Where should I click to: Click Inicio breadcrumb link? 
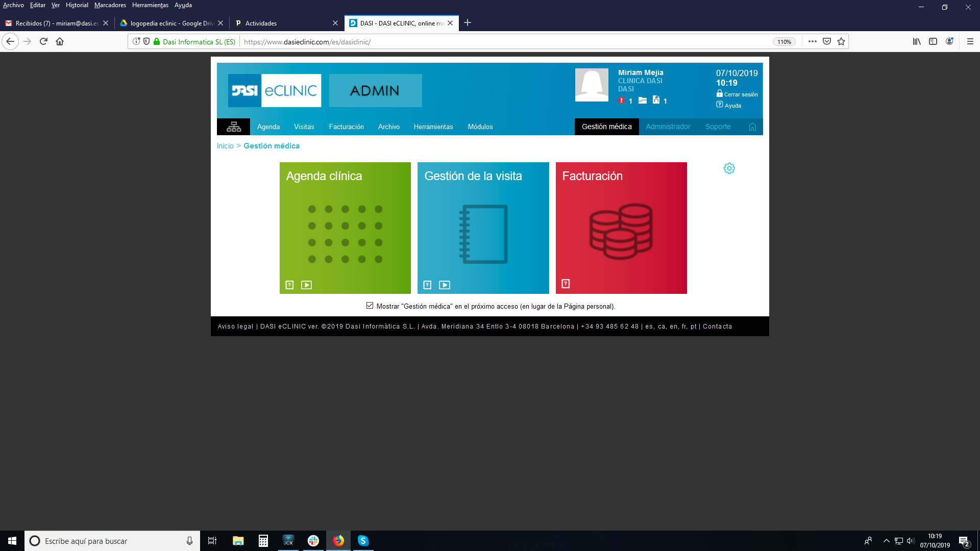pyautogui.click(x=225, y=146)
